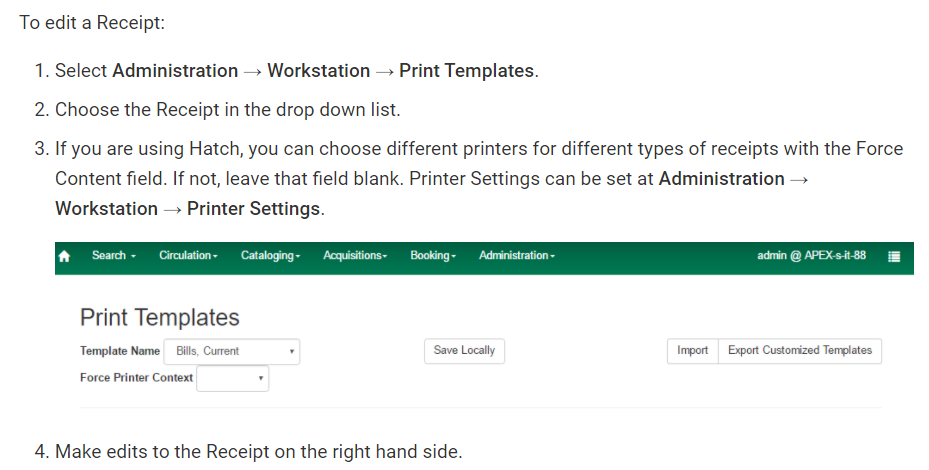The height and width of the screenshot is (470, 929).
Task: Open the Template Name dropdown showing Bills, Current
Action: [x=232, y=351]
